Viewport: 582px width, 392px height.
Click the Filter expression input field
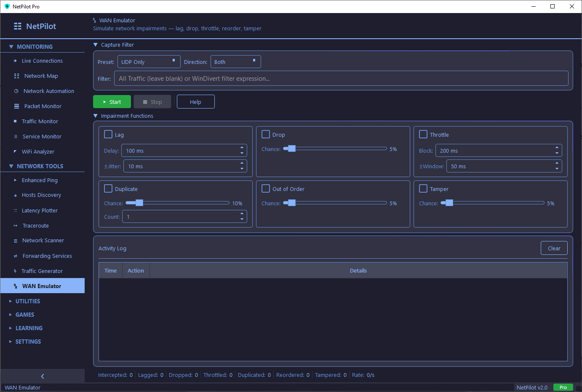coord(341,78)
